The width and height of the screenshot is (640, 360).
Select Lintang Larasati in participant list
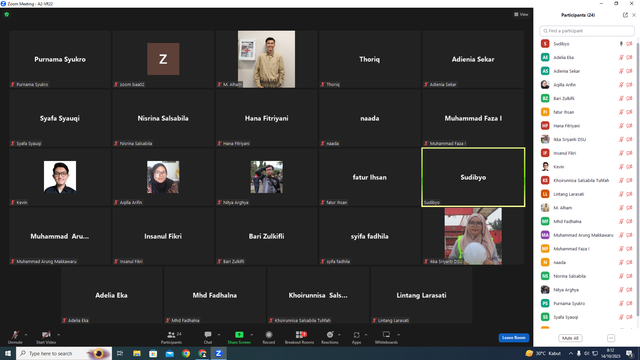(587, 194)
